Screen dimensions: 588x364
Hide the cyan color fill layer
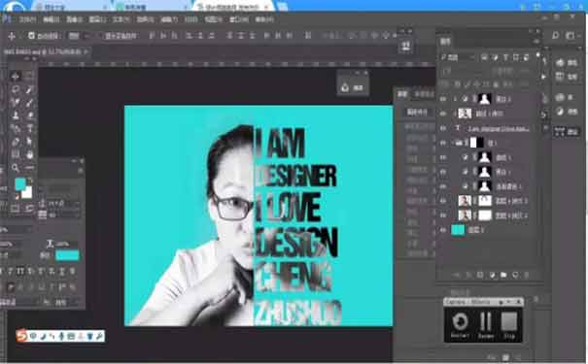click(x=443, y=230)
